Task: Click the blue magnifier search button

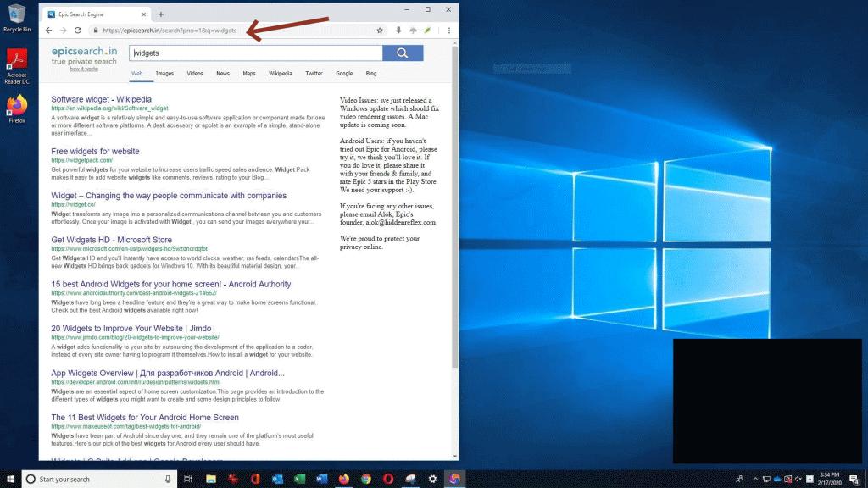Action: click(403, 53)
